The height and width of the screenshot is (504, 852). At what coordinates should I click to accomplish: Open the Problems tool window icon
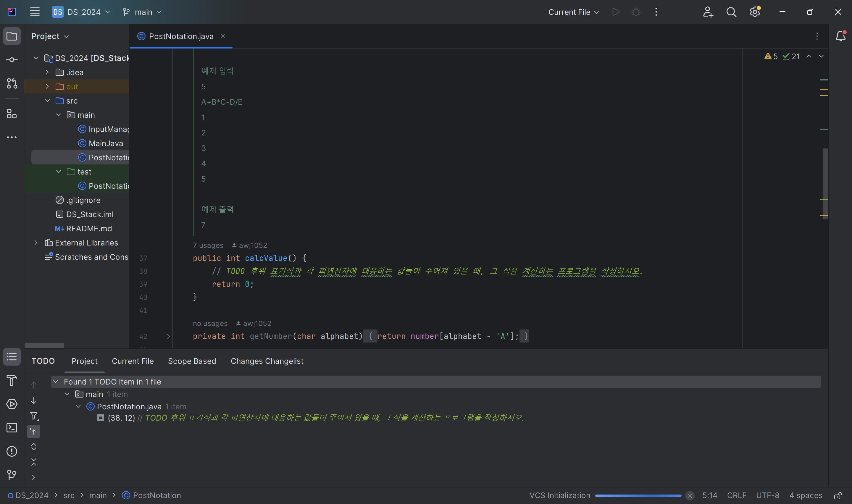tap(12, 451)
